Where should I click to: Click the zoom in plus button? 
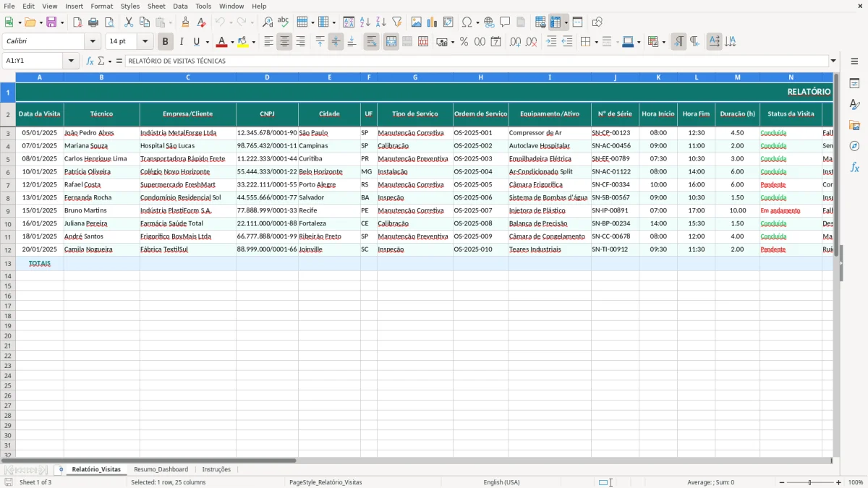point(839,482)
